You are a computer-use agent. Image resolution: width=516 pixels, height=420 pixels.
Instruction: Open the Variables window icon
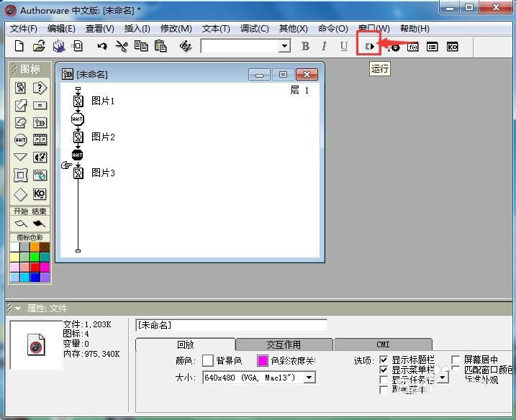click(432, 47)
